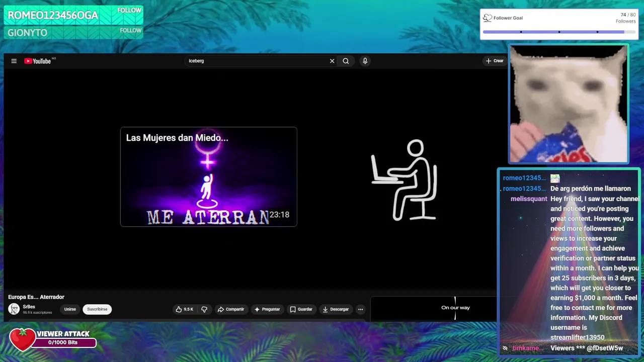The image size is (644, 362).
Task: Open the three-dot more actions menu
Action: (x=360, y=309)
